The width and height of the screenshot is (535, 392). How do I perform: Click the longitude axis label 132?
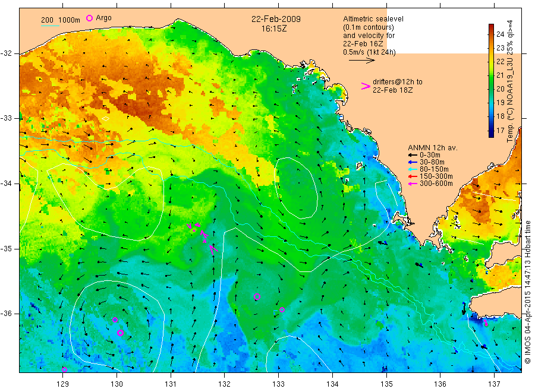(225, 384)
